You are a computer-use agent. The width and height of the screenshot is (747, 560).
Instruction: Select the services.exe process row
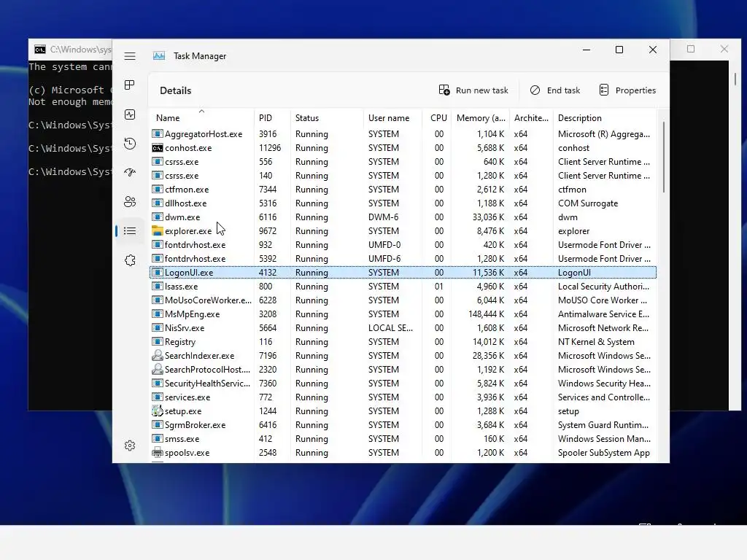[x=403, y=397]
